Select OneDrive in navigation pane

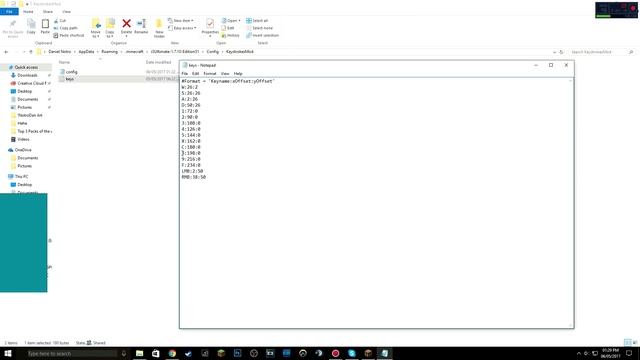[x=23, y=150]
